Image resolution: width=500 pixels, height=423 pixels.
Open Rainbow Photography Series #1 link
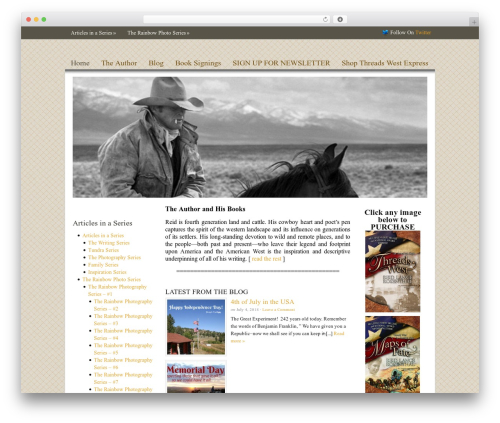(117, 290)
